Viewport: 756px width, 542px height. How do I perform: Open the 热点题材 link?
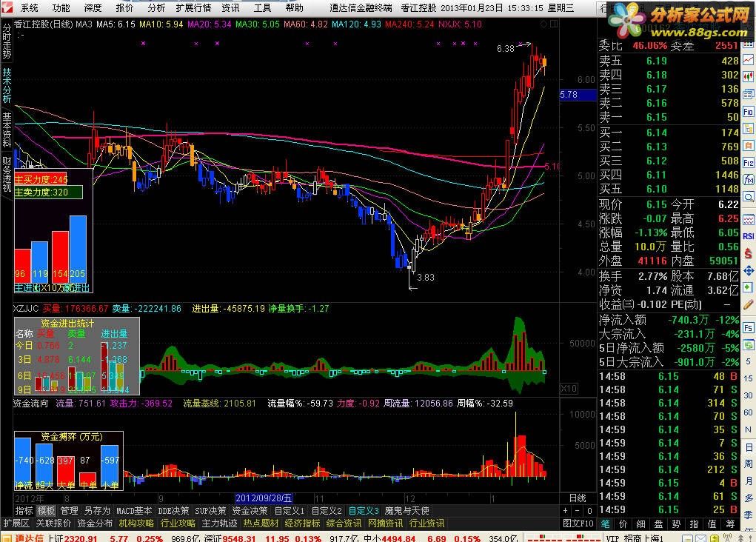tap(261, 523)
